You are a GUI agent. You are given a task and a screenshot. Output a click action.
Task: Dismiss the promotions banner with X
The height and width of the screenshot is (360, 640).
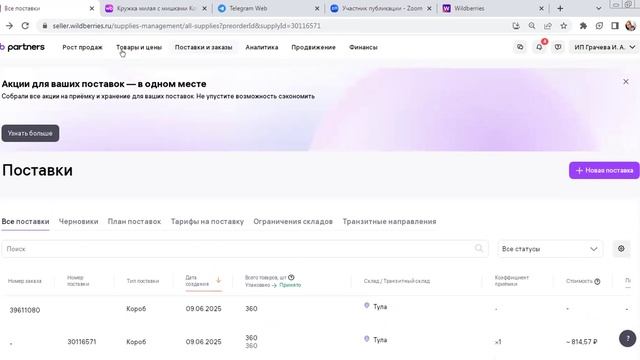[626, 82]
